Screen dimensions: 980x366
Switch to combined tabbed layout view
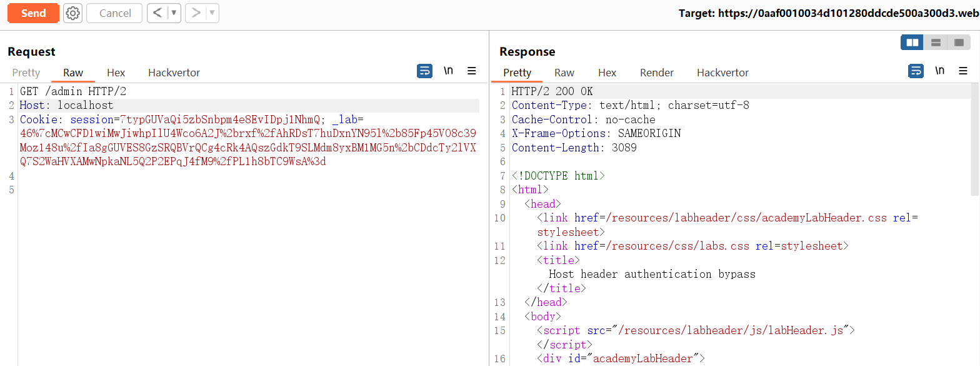click(x=958, y=43)
